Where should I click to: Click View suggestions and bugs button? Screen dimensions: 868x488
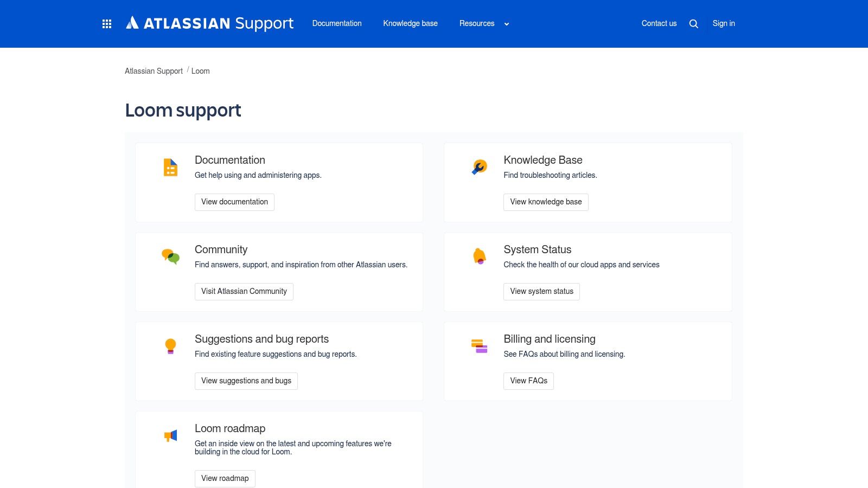coord(246,381)
